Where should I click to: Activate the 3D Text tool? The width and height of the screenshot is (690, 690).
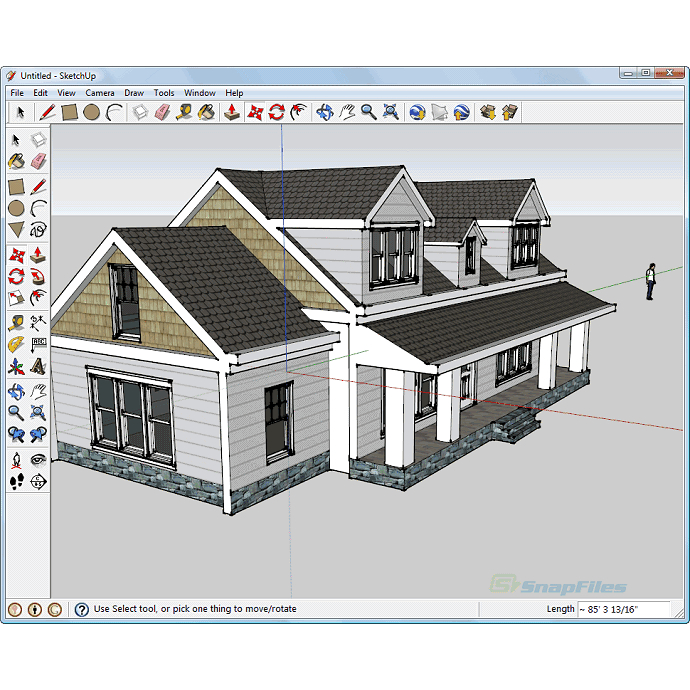[38, 366]
